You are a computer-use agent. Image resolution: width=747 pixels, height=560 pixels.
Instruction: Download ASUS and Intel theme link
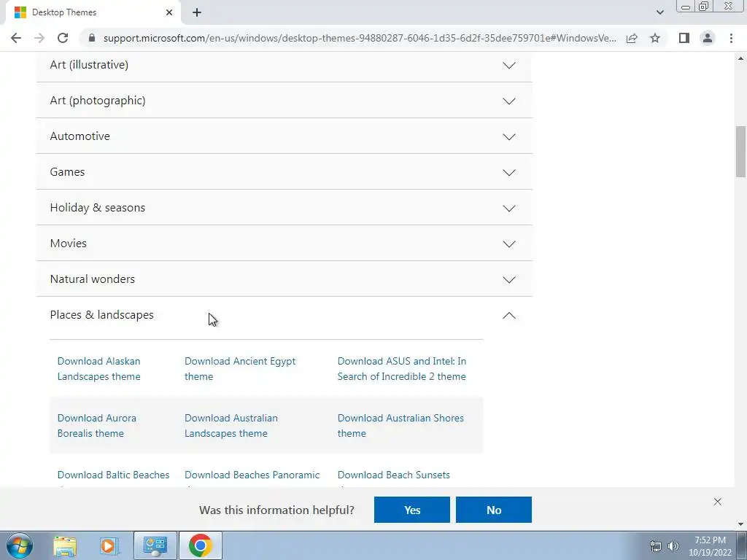pyautogui.click(x=402, y=368)
